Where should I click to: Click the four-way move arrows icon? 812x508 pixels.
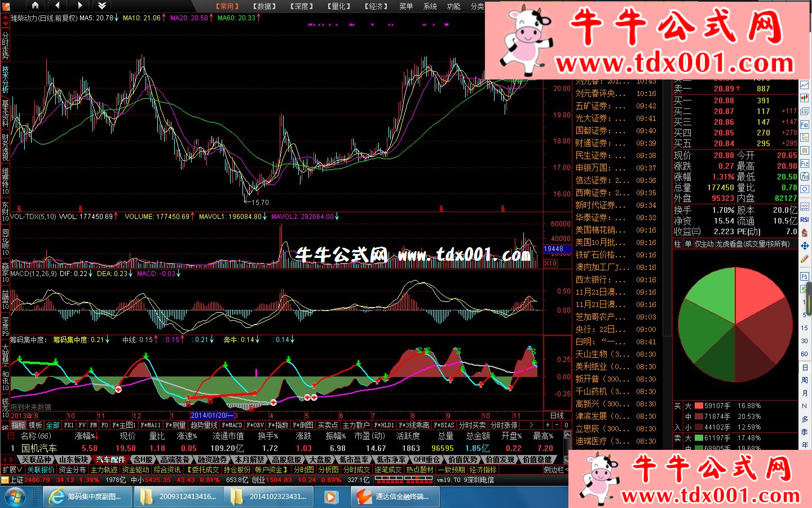(x=805, y=246)
